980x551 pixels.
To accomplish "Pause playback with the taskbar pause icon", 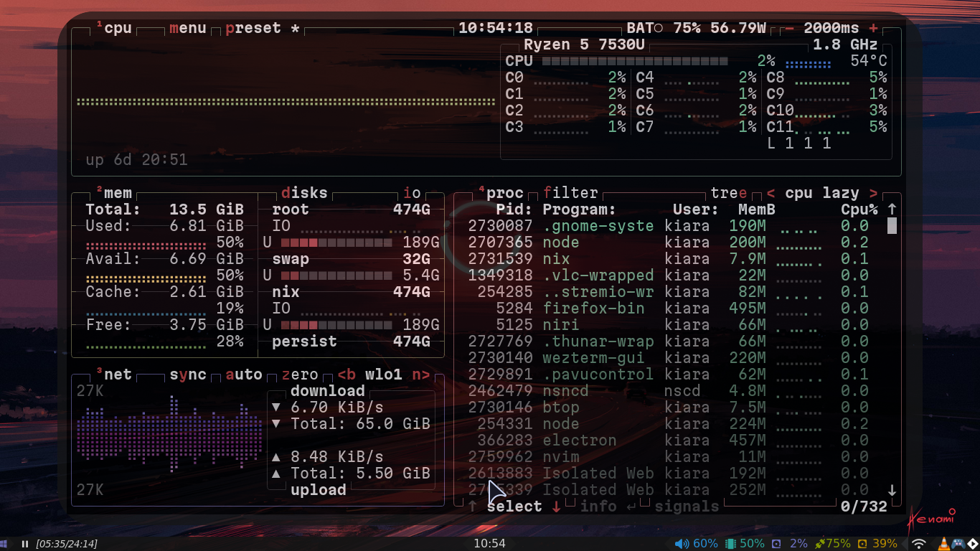I will coord(25,544).
